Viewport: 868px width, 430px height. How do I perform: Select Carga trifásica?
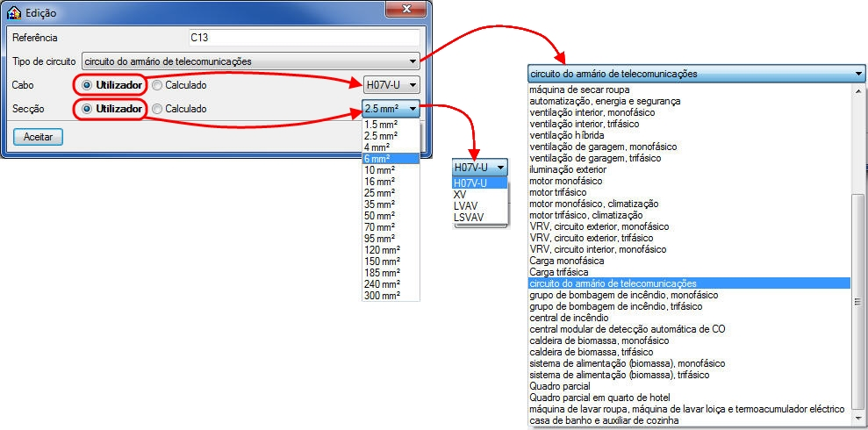tap(689, 272)
